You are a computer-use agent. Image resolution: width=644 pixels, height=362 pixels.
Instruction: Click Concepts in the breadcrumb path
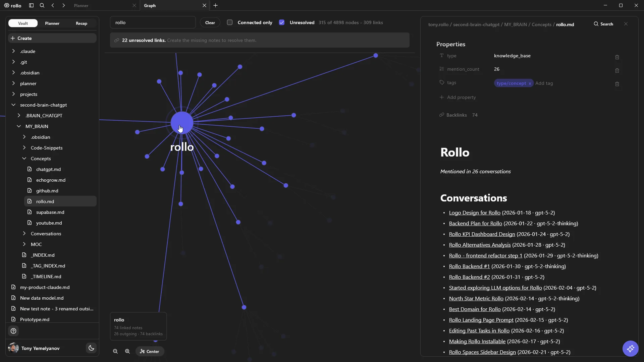click(x=541, y=24)
